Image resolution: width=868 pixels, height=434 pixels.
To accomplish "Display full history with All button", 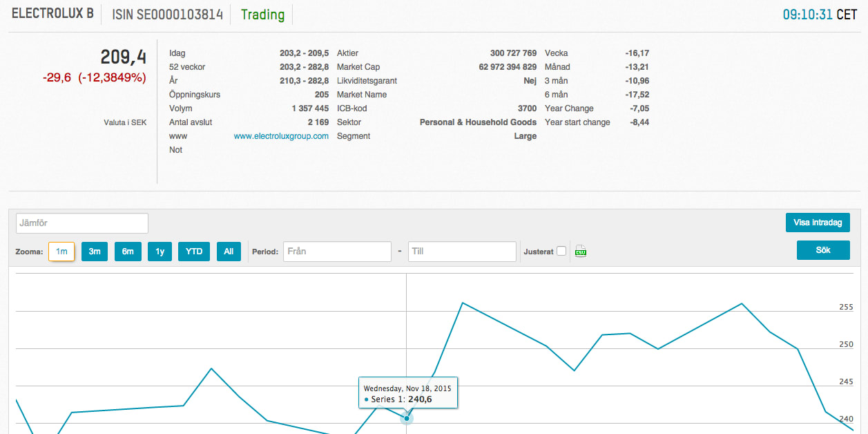I will 229,252.
